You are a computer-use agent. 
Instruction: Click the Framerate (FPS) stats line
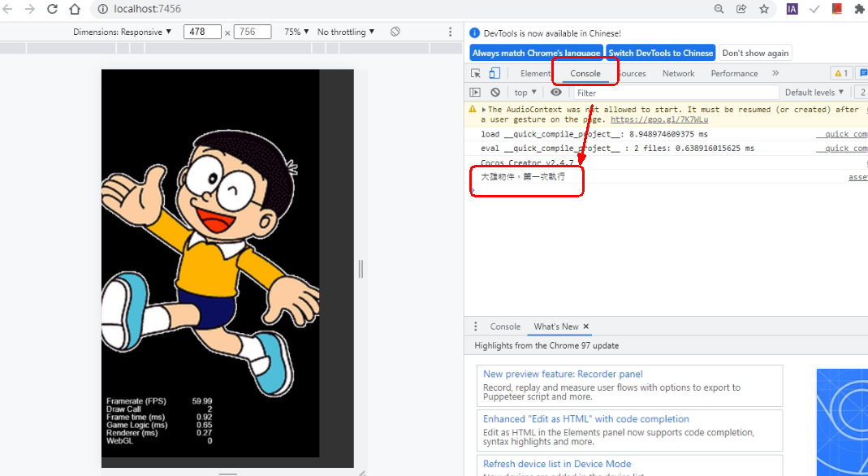159,401
